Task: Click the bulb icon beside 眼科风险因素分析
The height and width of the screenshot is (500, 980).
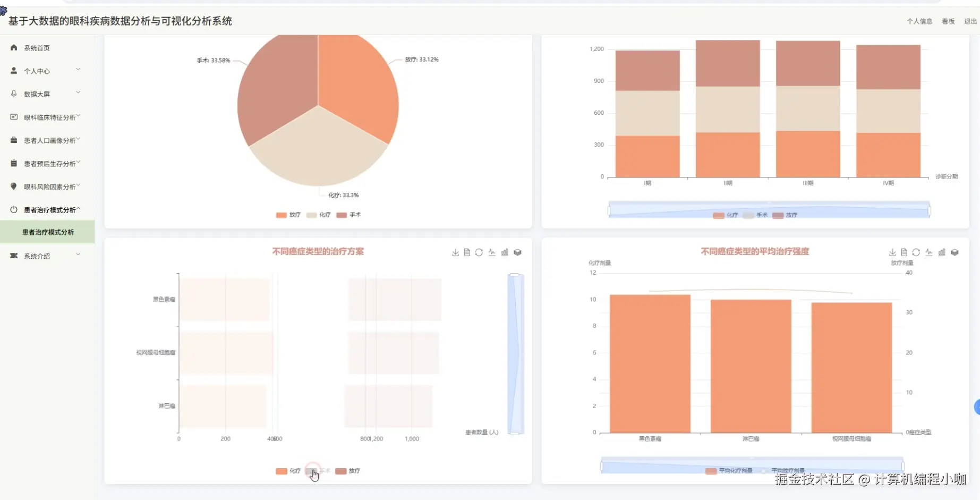Action: coord(14,187)
